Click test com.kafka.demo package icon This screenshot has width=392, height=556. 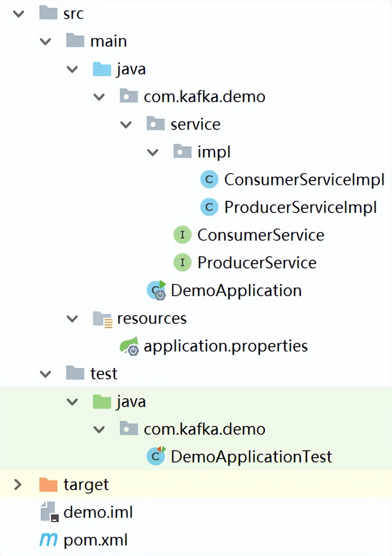click(x=129, y=429)
